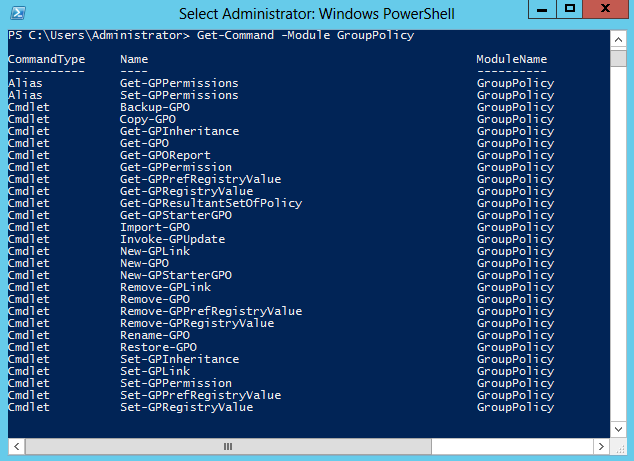Select the New-GPStarterGPO cmdlet name
Viewport: 634px width, 461px height.
click(176, 275)
